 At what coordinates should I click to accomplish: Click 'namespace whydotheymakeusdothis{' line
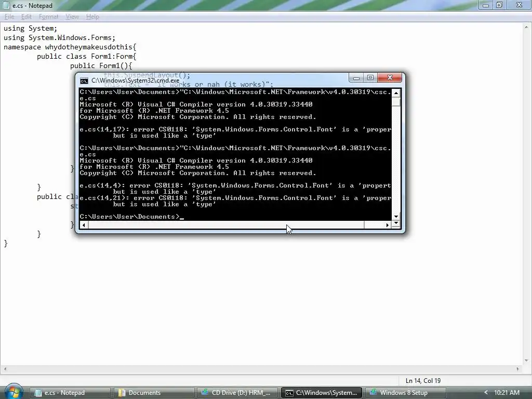click(x=70, y=47)
